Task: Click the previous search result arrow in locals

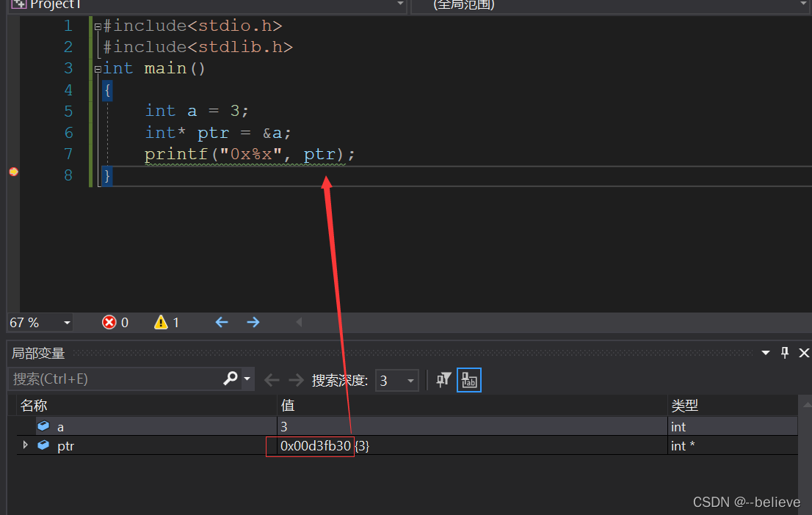Action: [x=272, y=381]
